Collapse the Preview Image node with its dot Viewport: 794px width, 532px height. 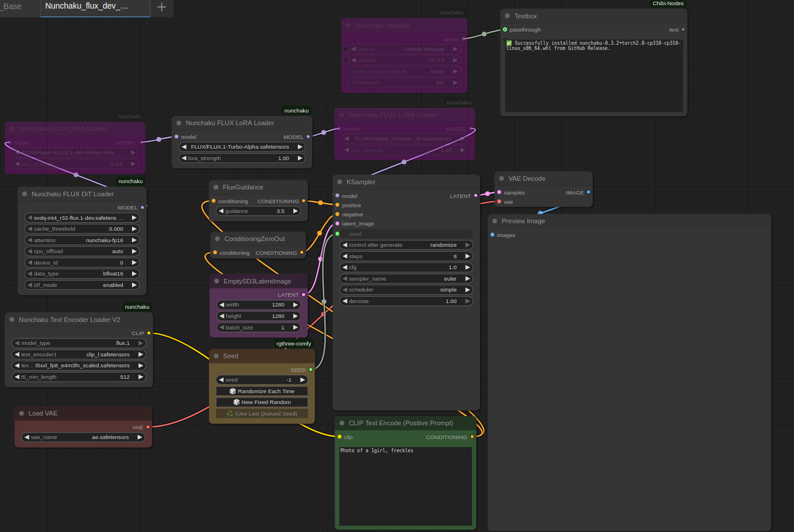[x=494, y=221]
